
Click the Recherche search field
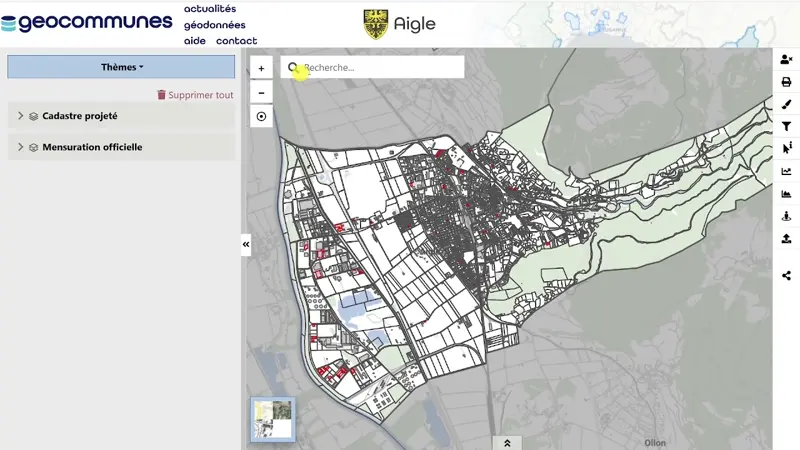pyautogui.click(x=380, y=67)
